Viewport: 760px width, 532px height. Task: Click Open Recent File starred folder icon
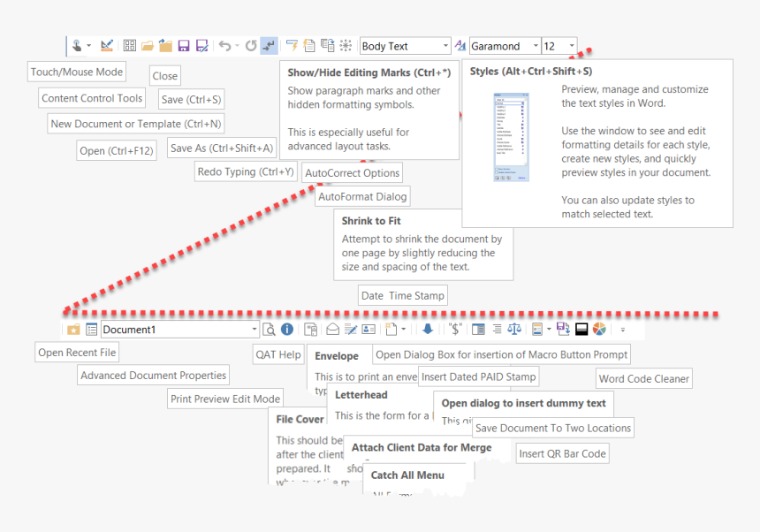(73, 330)
